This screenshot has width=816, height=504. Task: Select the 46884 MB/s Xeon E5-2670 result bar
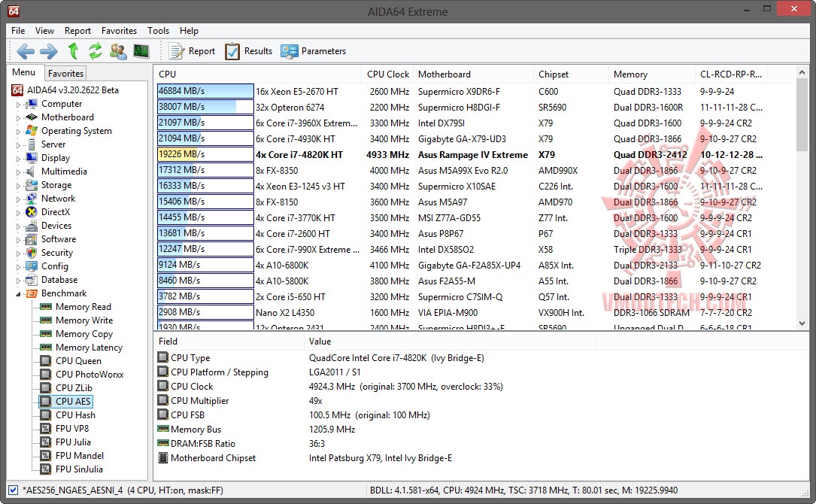click(205, 91)
